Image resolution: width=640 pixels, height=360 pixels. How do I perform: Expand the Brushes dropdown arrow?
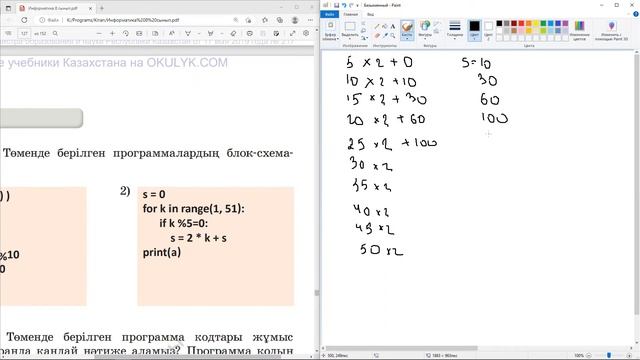407,38
